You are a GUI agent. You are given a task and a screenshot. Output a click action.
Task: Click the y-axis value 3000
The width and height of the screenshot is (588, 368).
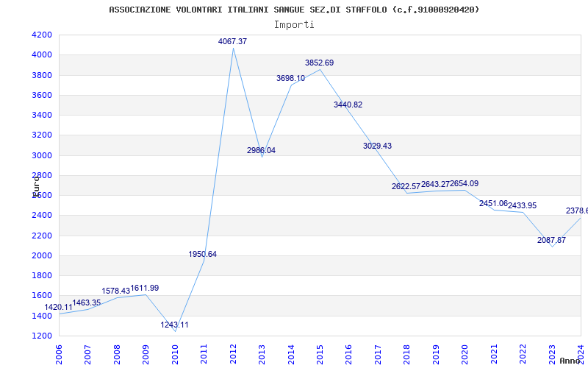[42, 155]
